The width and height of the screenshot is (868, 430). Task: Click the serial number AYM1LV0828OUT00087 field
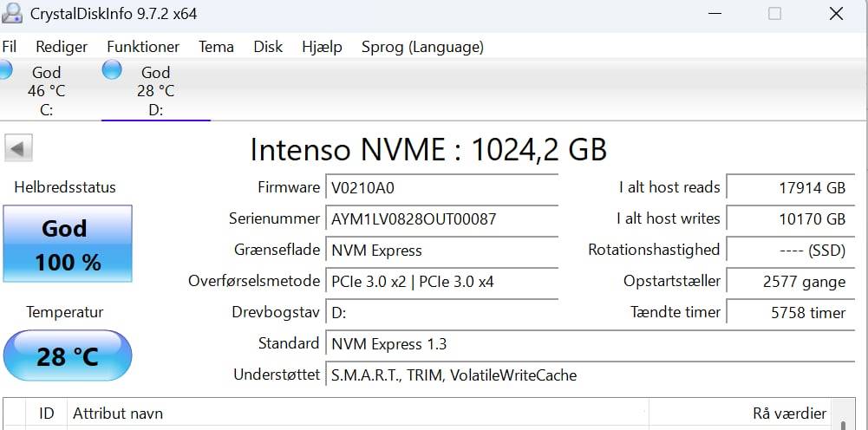click(x=441, y=219)
